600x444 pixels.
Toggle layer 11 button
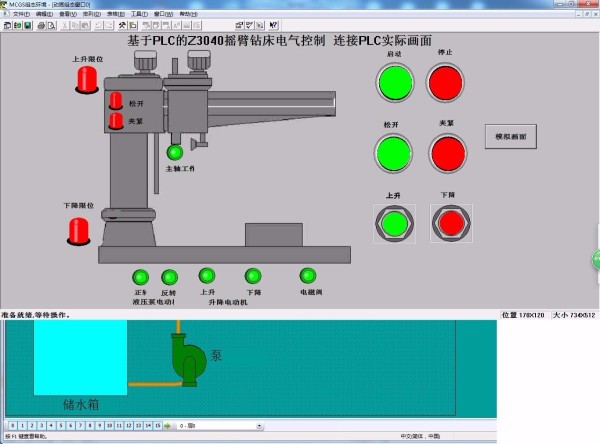119,426
